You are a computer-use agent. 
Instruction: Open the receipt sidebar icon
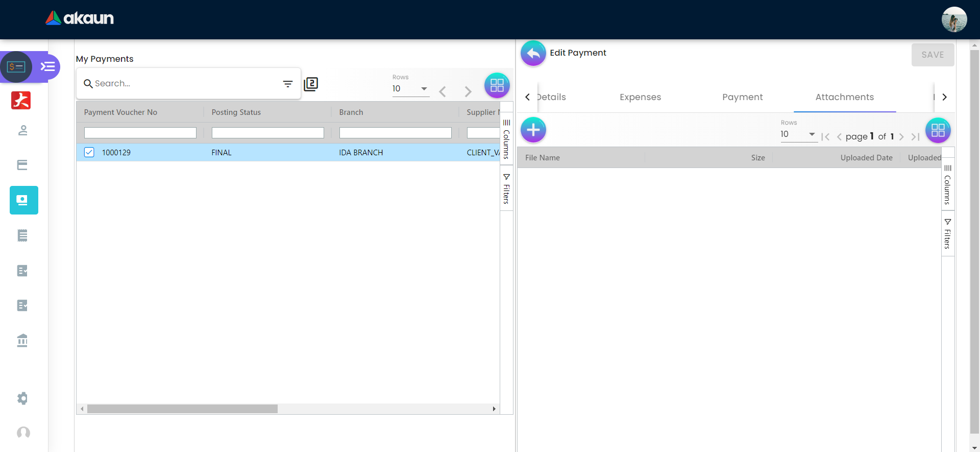(x=22, y=235)
